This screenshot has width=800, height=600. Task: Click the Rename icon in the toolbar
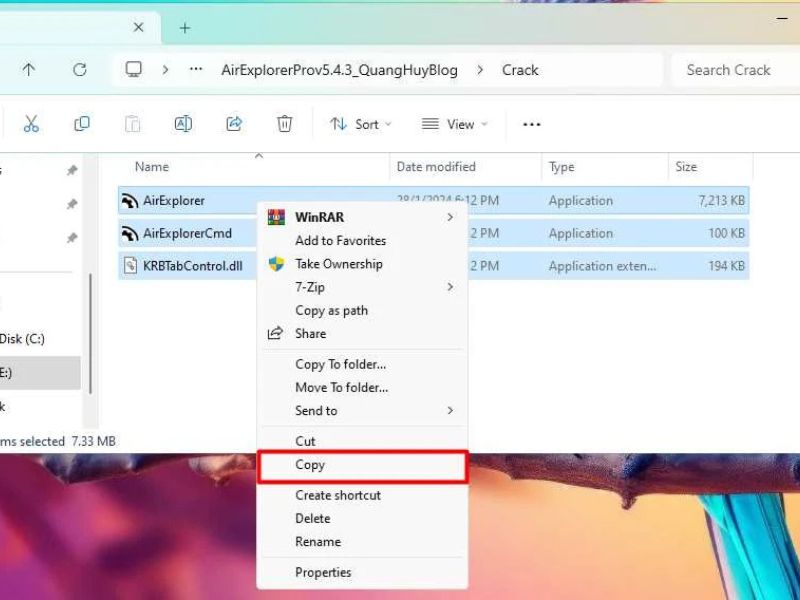[183, 123]
